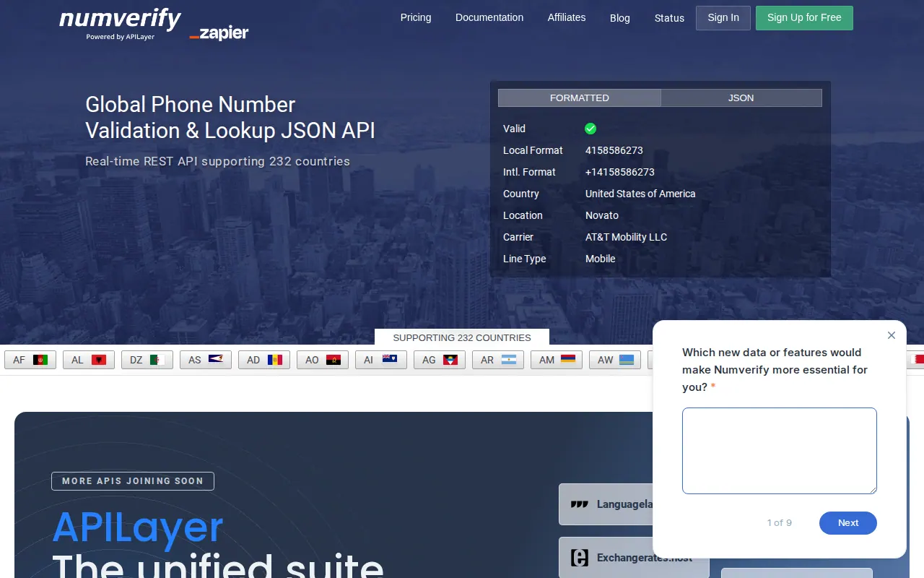
Task: Select the AS American Samoa flag button
Action: [206, 360]
